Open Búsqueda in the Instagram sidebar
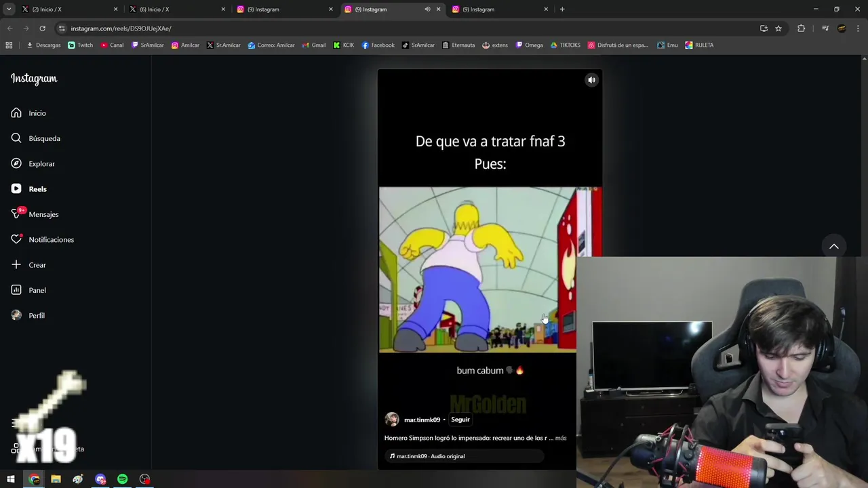 pos(35,138)
